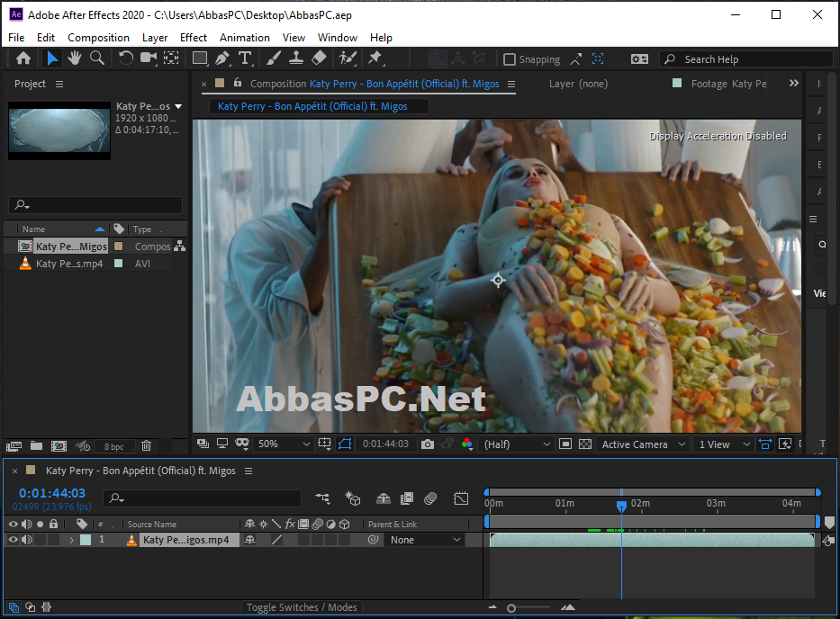Select the Rotation tool
Image resolution: width=840 pixels, height=619 pixels.
coord(125,58)
